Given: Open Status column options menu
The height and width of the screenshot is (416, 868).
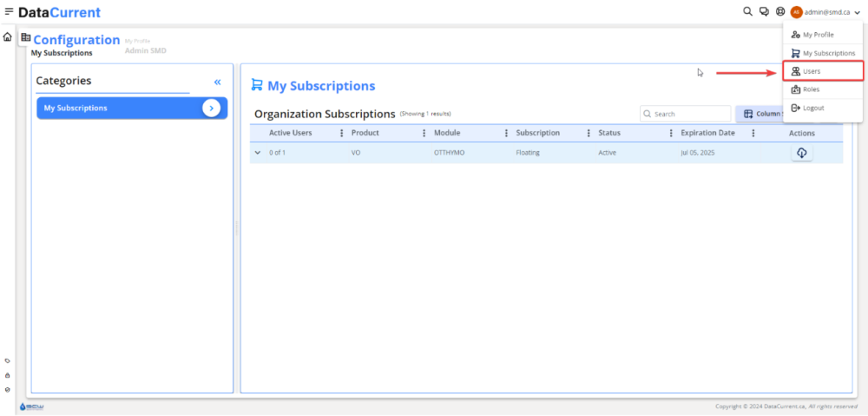Looking at the screenshot, I should point(671,133).
